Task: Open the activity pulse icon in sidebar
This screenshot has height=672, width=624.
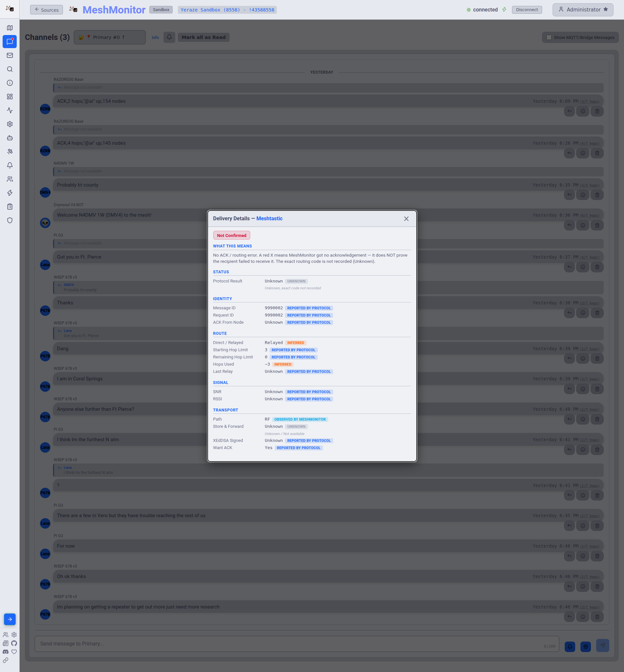Action: pos(10,110)
